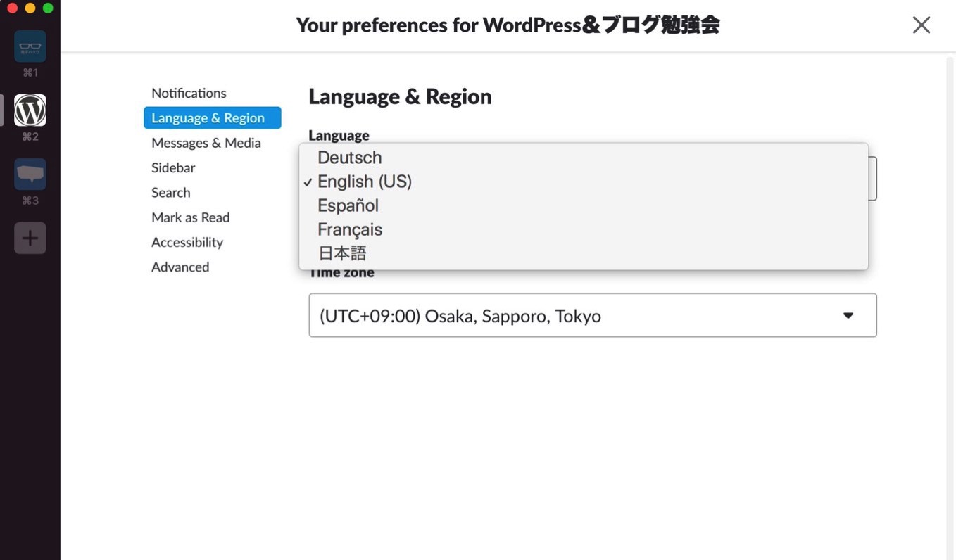The width and height of the screenshot is (956, 560).
Task: Select English (US) language option
Action: point(584,182)
